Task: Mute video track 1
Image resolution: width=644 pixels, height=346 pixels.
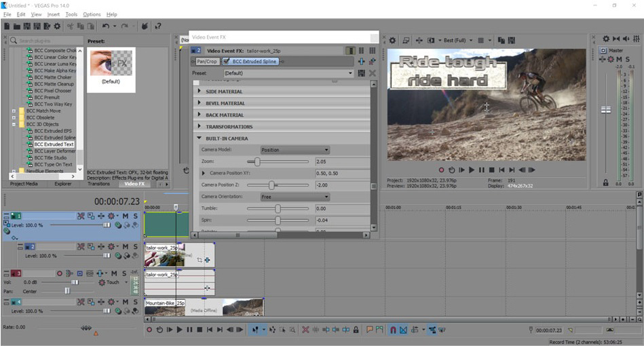Action: coord(126,216)
